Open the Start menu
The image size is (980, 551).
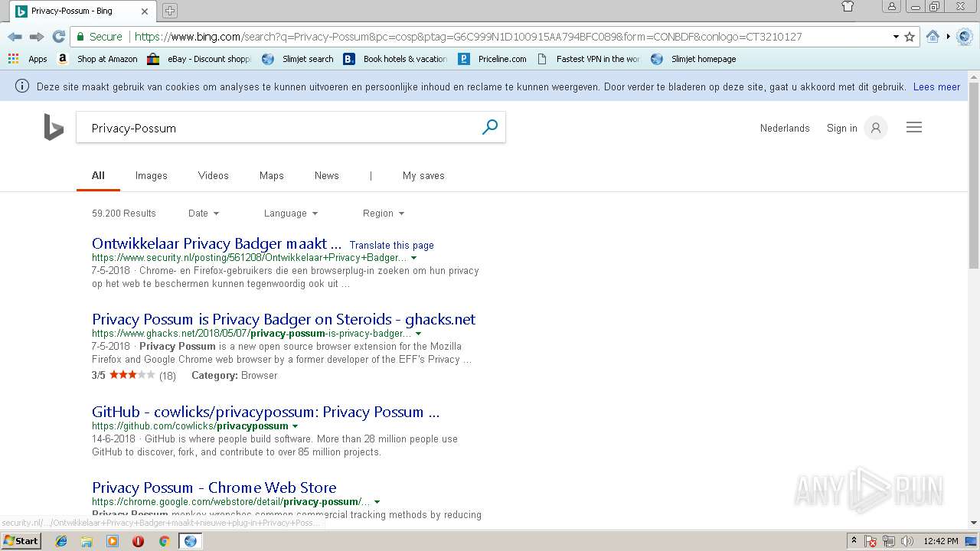tap(21, 541)
